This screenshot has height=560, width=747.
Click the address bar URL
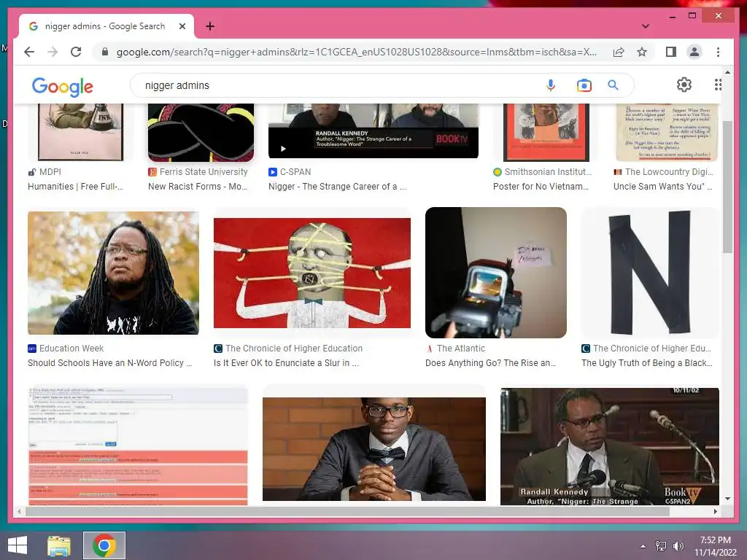click(x=356, y=52)
